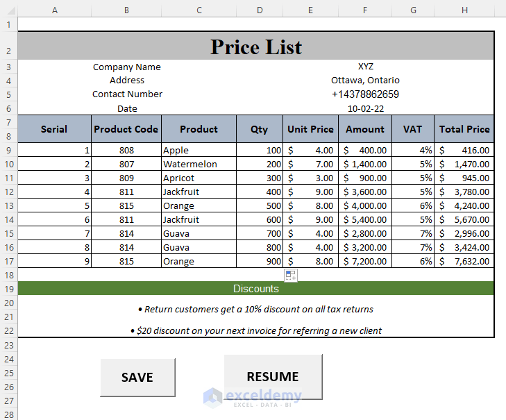Select Total Price cell 1,470.00
The image size is (506, 420).
(464, 164)
